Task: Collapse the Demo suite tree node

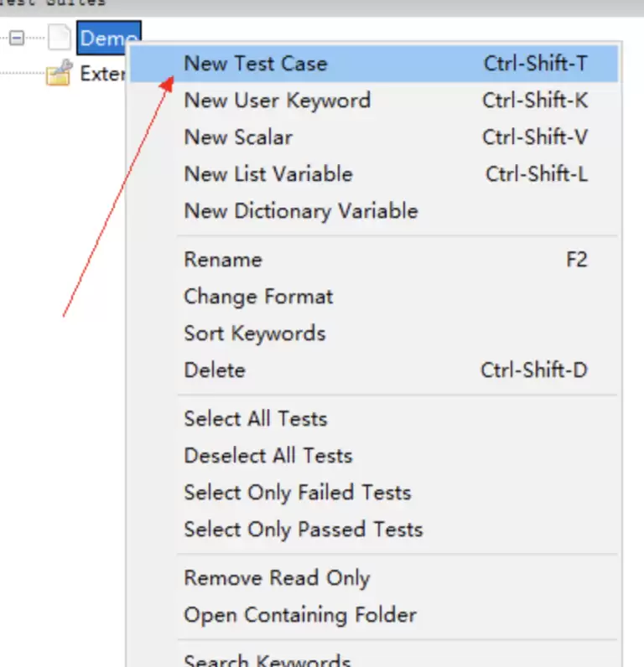Action: [x=17, y=39]
